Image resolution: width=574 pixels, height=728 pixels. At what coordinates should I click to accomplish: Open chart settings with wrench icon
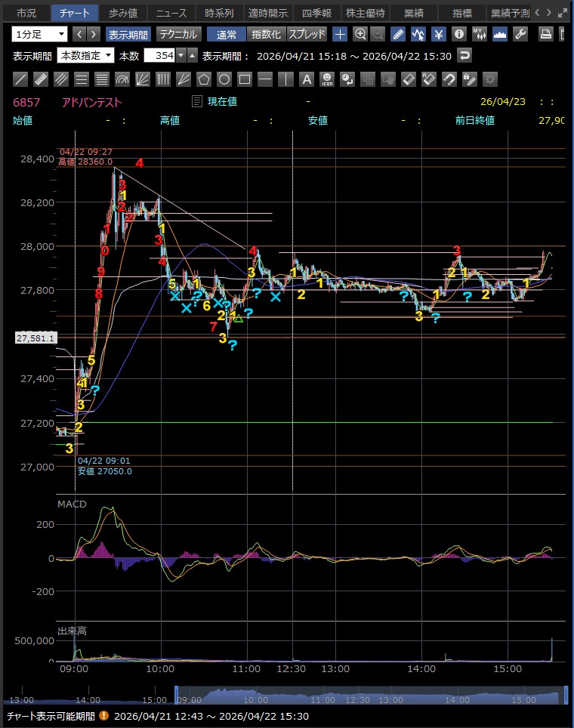(x=520, y=34)
